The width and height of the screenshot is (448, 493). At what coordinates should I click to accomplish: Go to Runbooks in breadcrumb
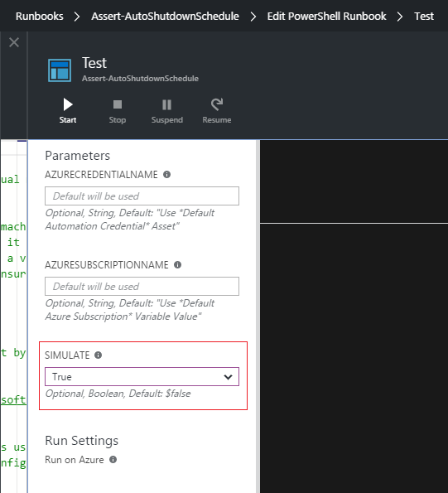(x=40, y=16)
